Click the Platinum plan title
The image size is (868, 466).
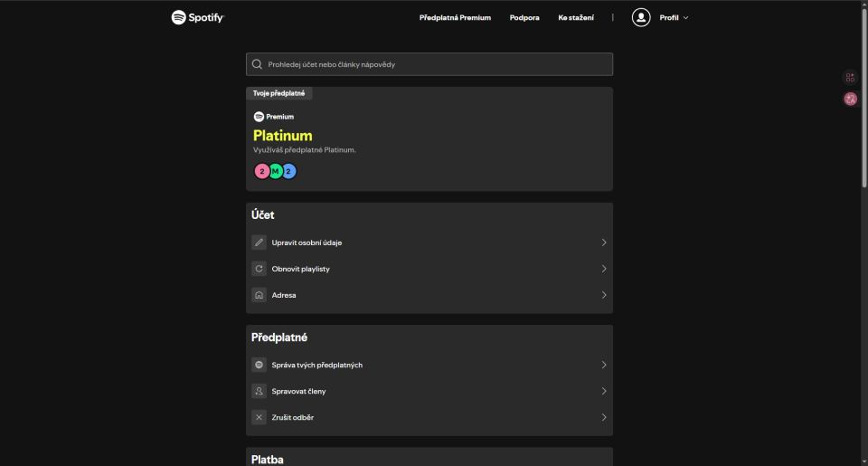click(x=282, y=136)
